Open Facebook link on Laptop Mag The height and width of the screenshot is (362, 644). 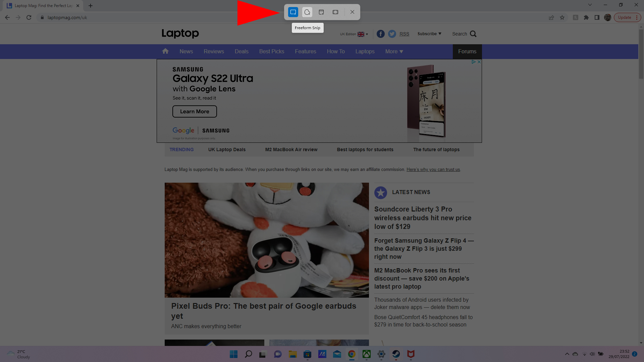[x=380, y=34]
